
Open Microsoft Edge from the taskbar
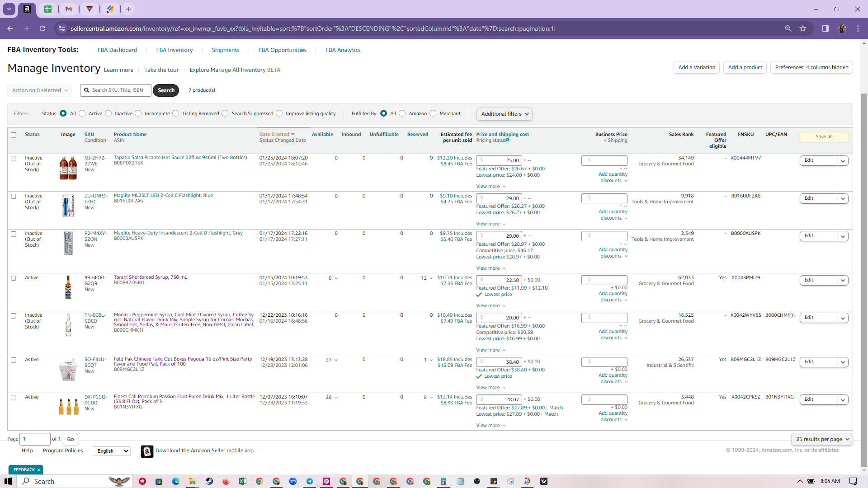point(176,481)
